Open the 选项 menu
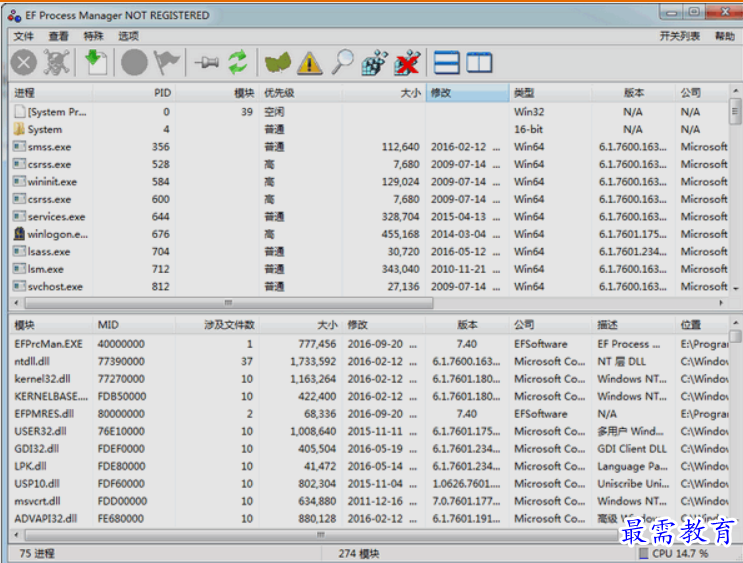Screen dimensions: 743x563 pos(128,36)
